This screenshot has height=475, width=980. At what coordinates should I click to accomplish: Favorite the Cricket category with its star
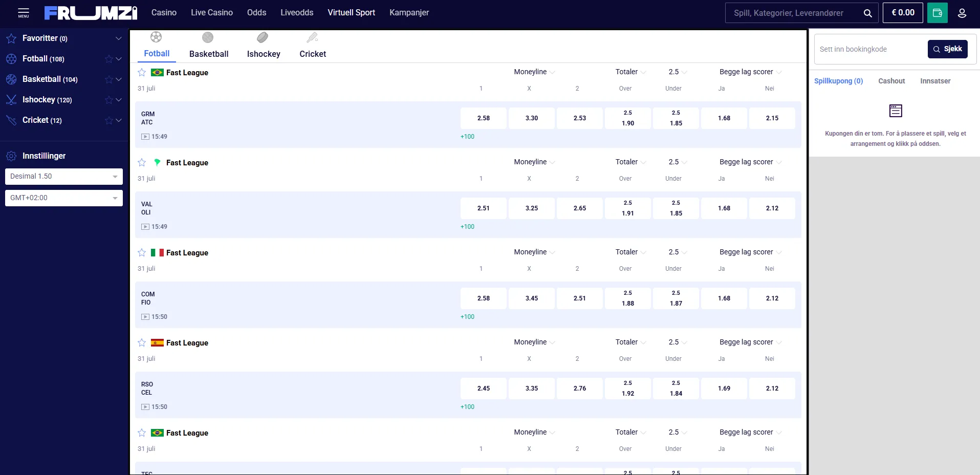[108, 120]
